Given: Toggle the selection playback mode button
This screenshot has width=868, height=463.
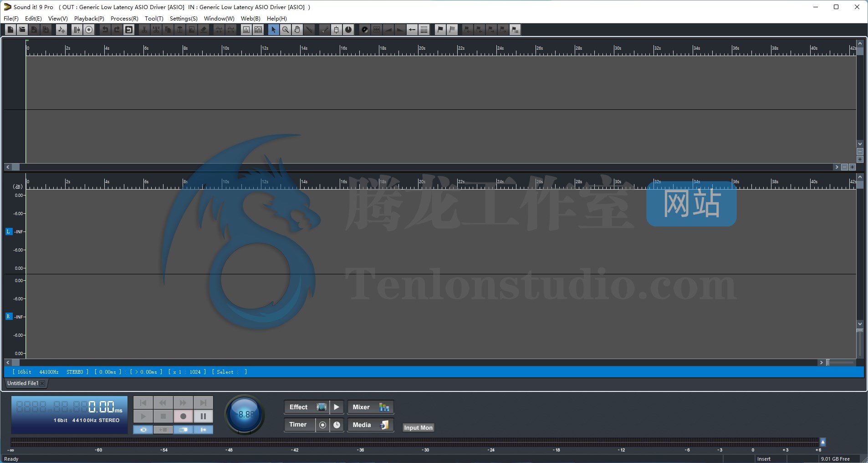Looking at the screenshot, I should 183,429.
